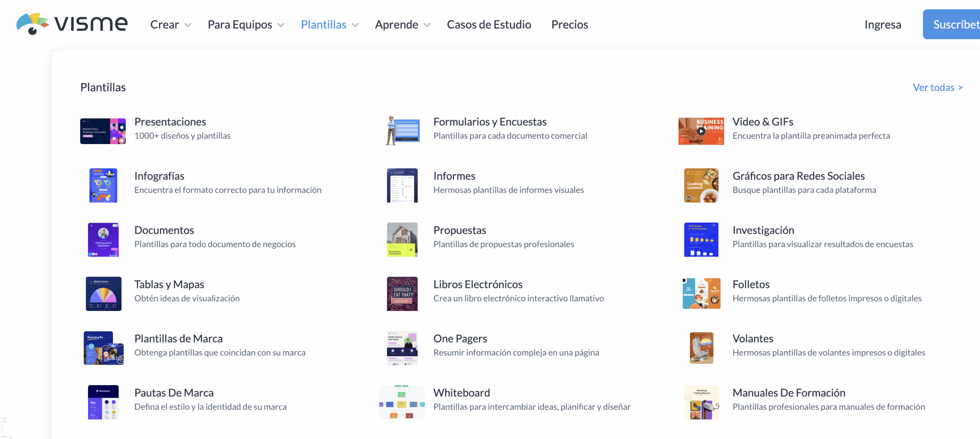
Task: Click the Whiteboard flowchart icon
Action: pyautogui.click(x=402, y=402)
